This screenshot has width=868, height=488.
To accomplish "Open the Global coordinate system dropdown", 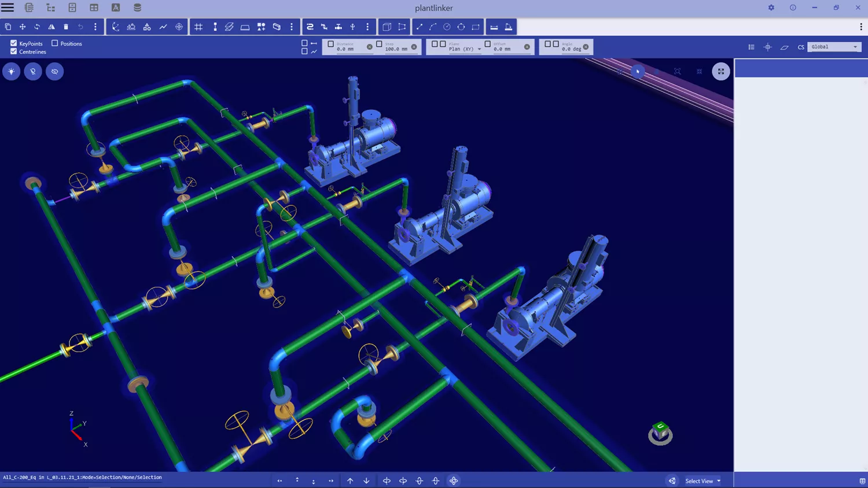I will pyautogui.click(x=834, y=47).
